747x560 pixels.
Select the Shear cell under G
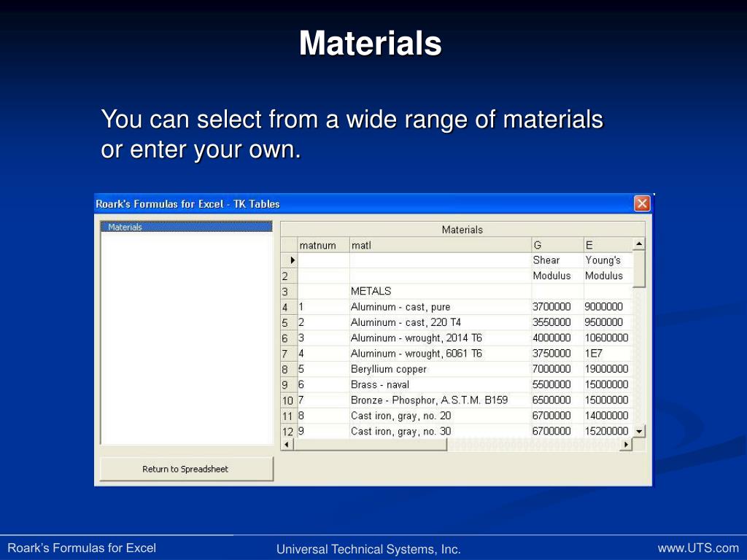(557, 260)
